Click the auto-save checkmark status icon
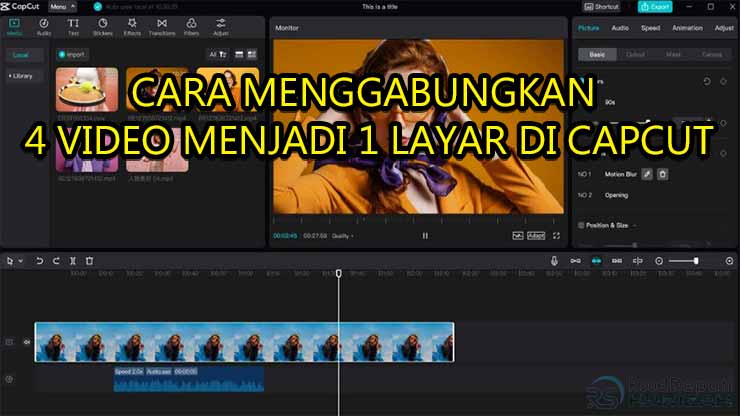This screenshot has height=416, width=740. point(98,7)
